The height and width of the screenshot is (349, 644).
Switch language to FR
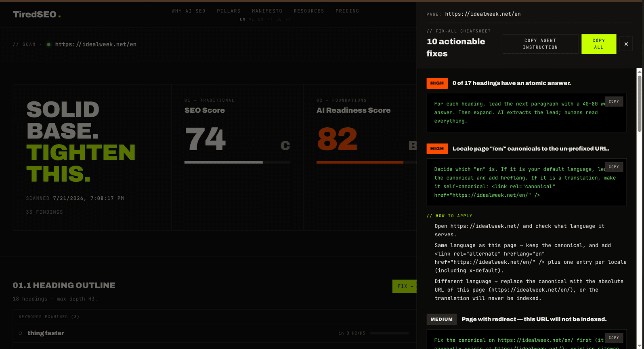288,19
